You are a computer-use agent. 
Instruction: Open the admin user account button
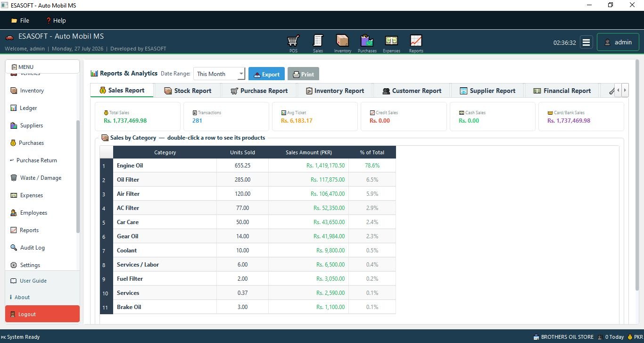(618, 42)
